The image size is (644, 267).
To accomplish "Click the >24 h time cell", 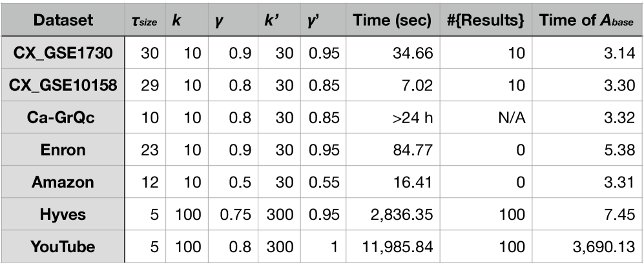I will tap(393, 117).
